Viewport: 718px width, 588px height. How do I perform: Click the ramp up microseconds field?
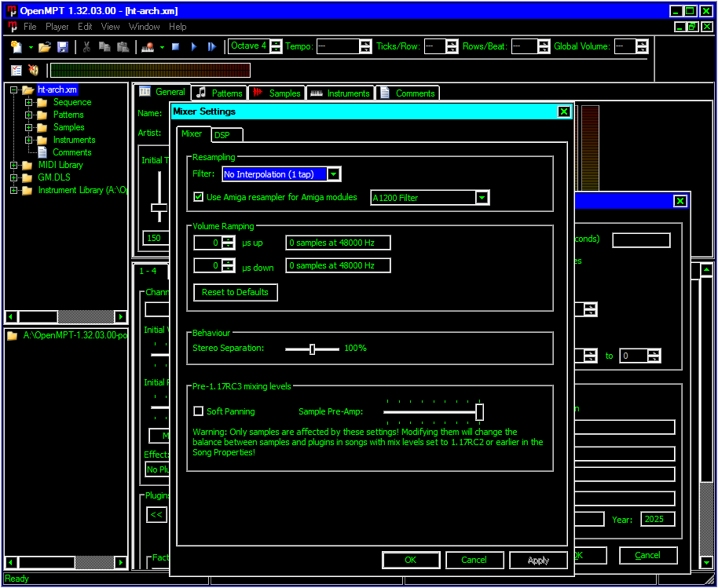[x=208, y=243]
